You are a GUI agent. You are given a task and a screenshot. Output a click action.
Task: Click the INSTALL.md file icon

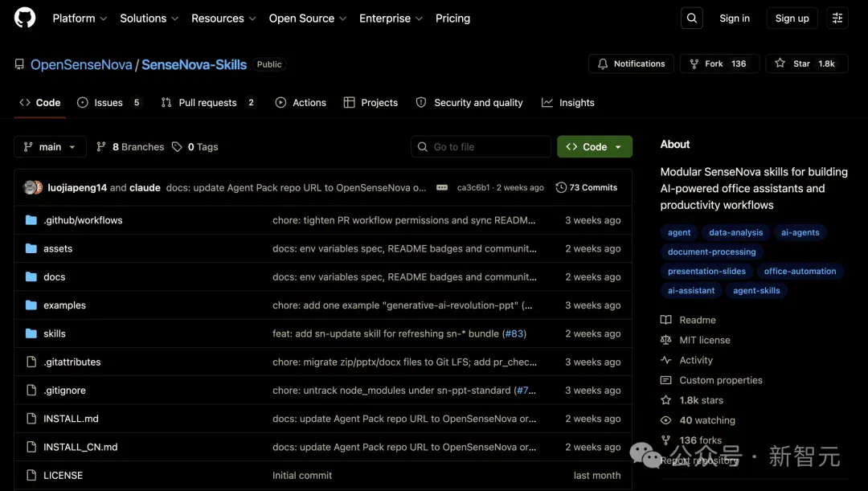31,419
